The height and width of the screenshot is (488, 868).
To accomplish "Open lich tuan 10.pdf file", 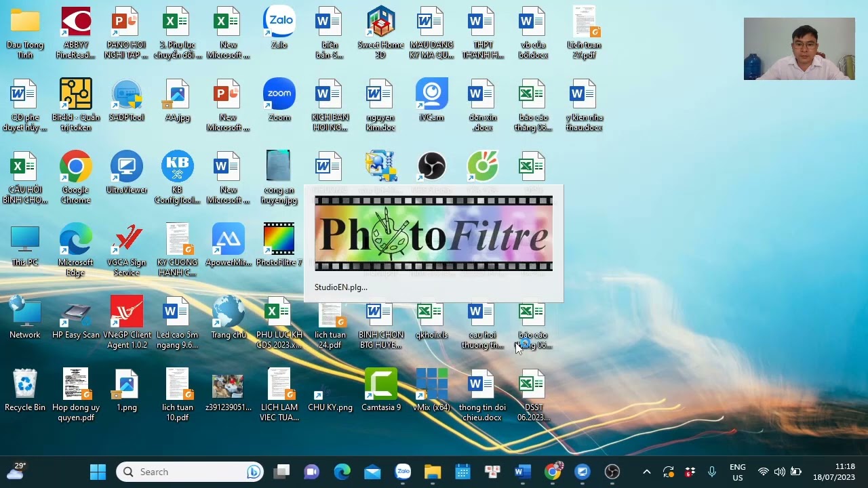I will (x=177, y=395).
